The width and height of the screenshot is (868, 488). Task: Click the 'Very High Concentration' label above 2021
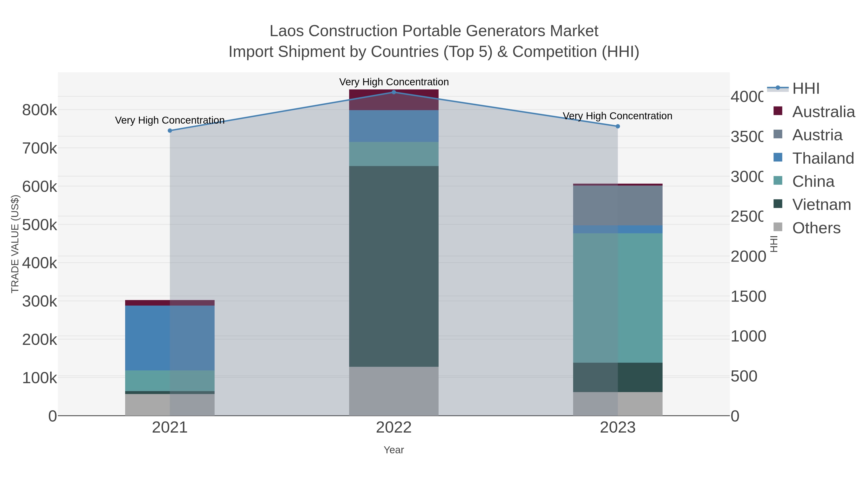click(170, 120)
